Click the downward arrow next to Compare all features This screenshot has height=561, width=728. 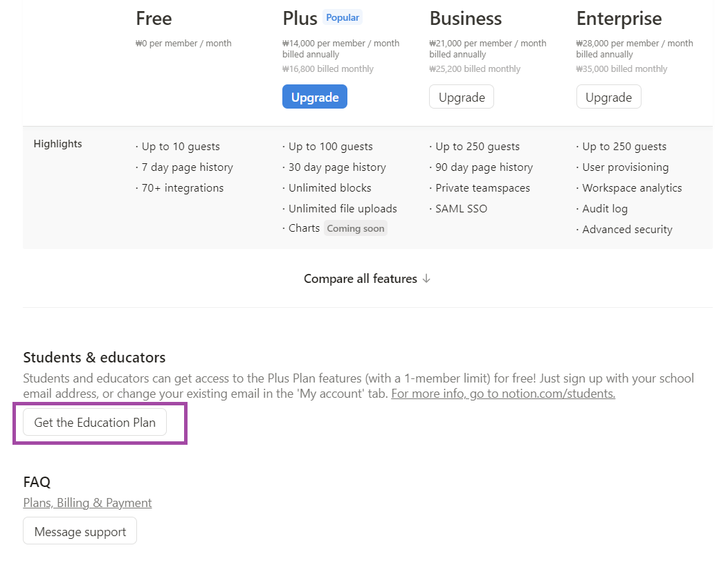(427, 279)
